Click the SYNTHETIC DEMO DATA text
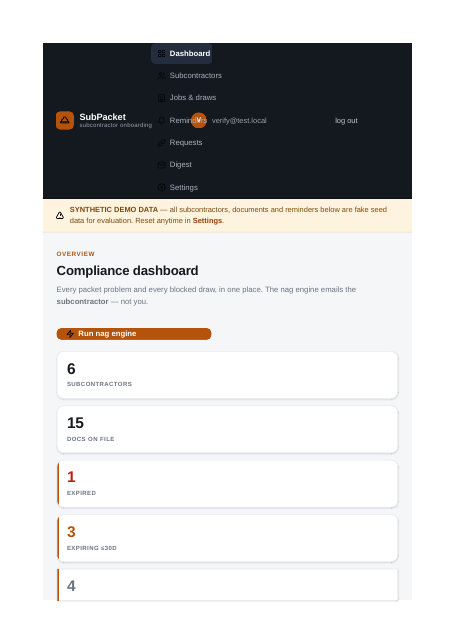Viewport: 455px width, 644px height. (114, 209)
